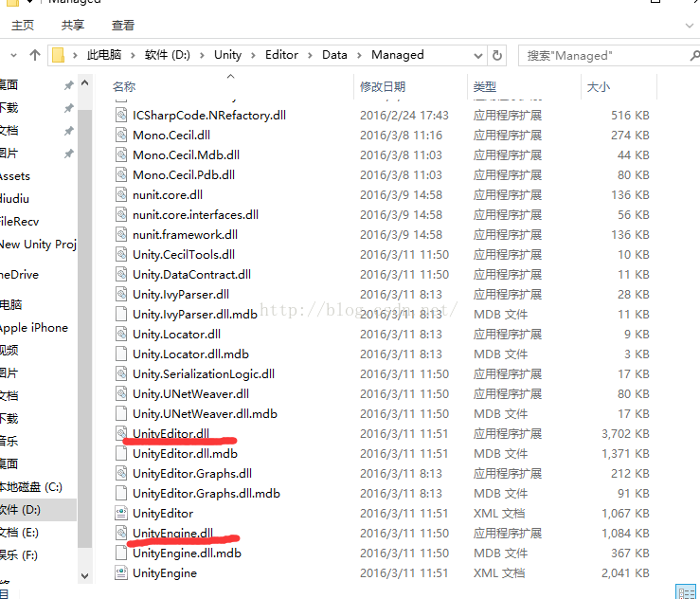Viewport: 700px width, 599px height.
Task: Sort files by 名称 column header
Action: coord(124,86)
